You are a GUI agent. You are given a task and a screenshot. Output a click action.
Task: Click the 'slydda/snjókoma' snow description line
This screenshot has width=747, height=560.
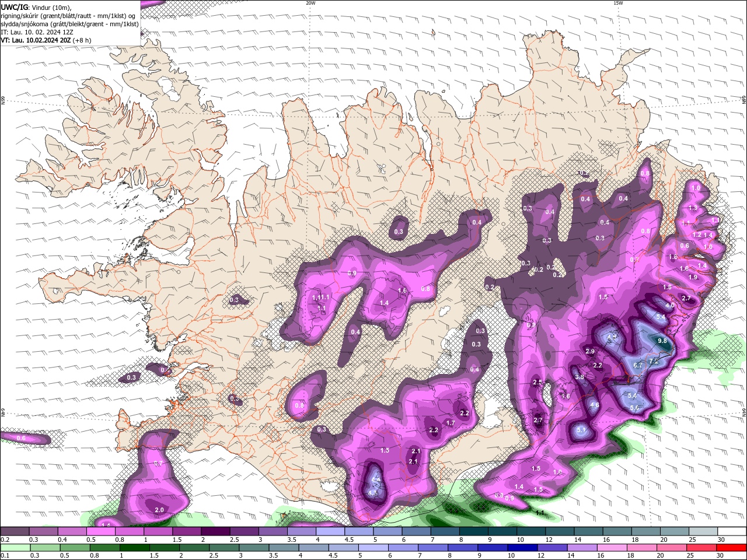69,24
